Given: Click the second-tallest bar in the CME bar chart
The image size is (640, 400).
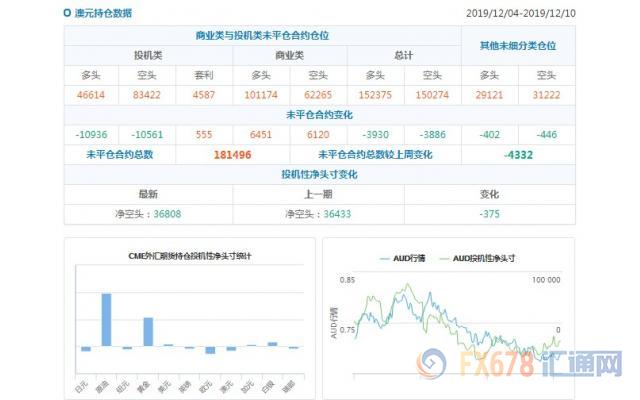Looking at the screenshot, I should (148, 332).
